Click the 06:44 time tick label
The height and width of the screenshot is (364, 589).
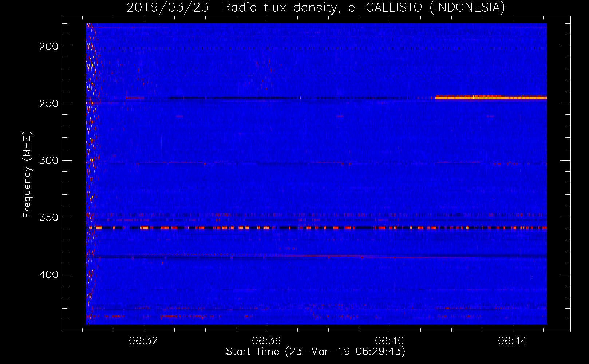[x=513, y=341]
